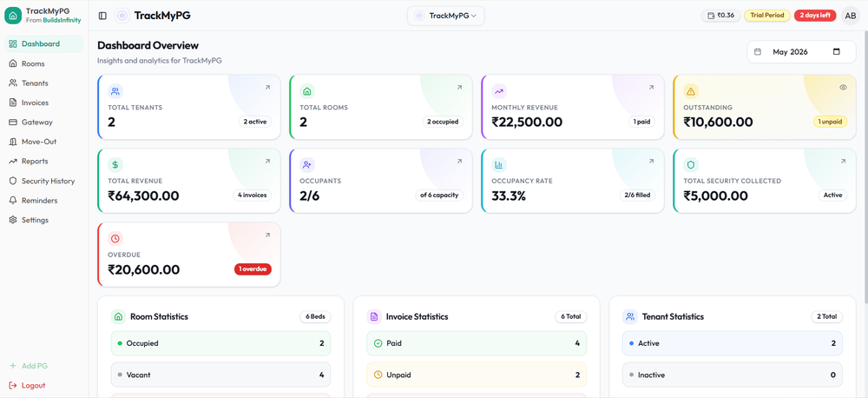Open Settings in sidebar

pos(43,220)
